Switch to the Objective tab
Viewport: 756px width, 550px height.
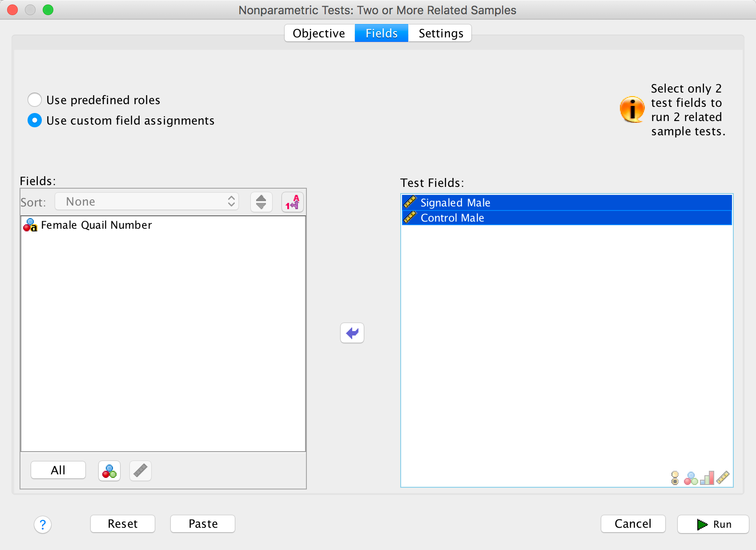(319, 33)
